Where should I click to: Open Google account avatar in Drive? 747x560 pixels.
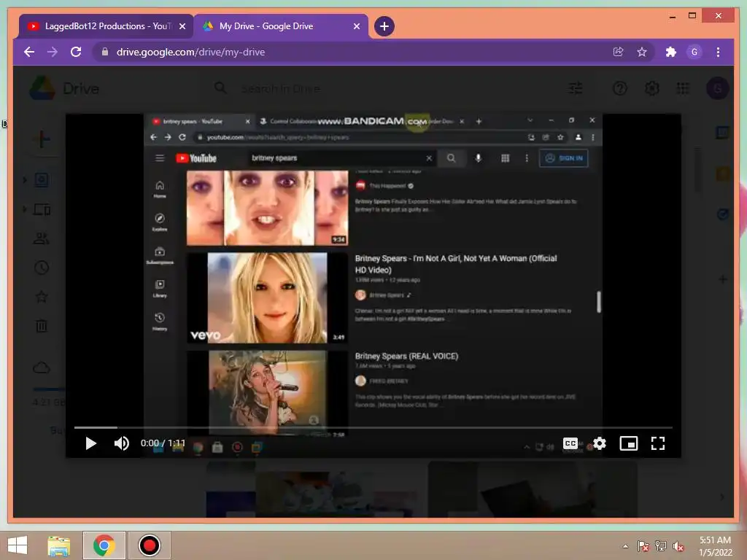coord(718,88)
